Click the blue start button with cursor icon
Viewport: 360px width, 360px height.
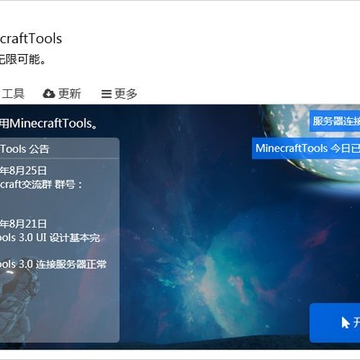335,323
